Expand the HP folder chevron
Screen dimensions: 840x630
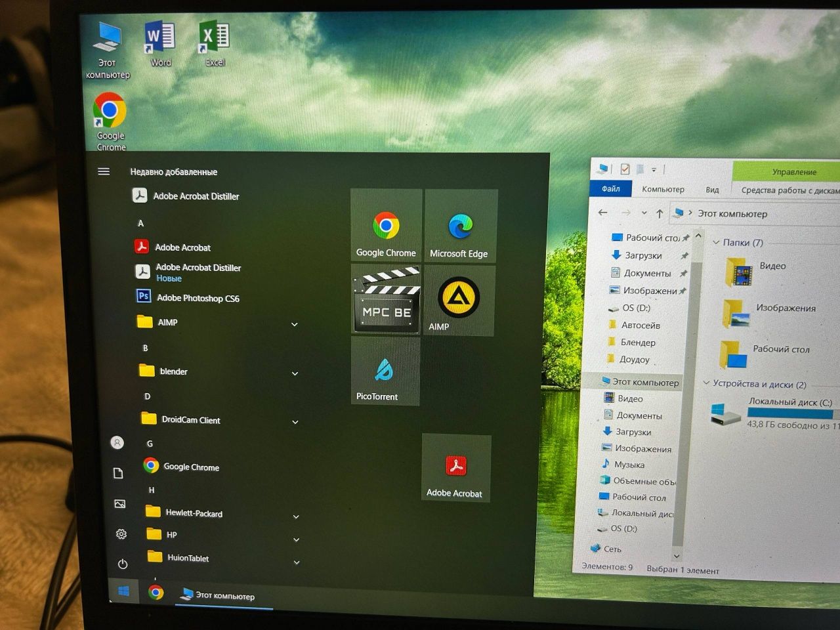296,539
